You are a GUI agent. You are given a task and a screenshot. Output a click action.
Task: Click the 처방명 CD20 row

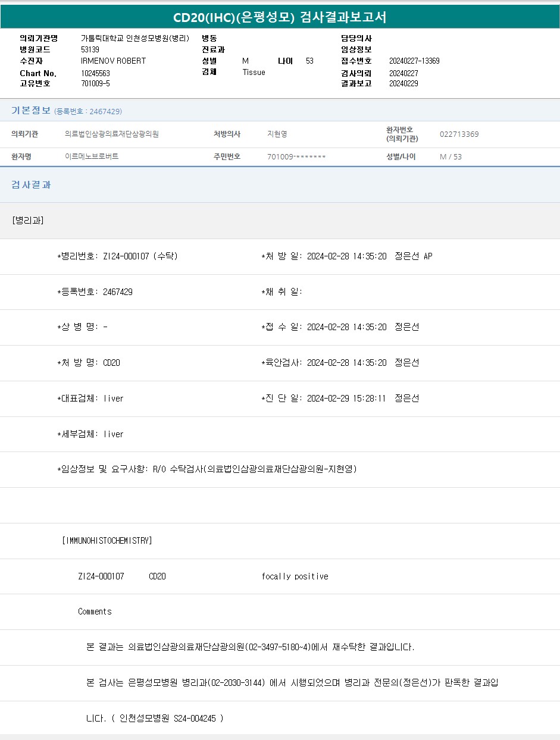pyautogui.click(x=89, y=363)
